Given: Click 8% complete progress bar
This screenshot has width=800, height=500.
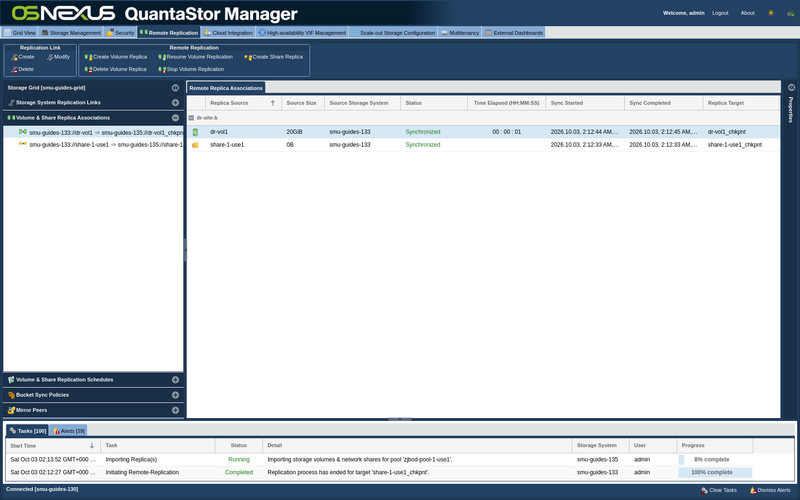Looking at the screenshot, I should coord(715,460).
